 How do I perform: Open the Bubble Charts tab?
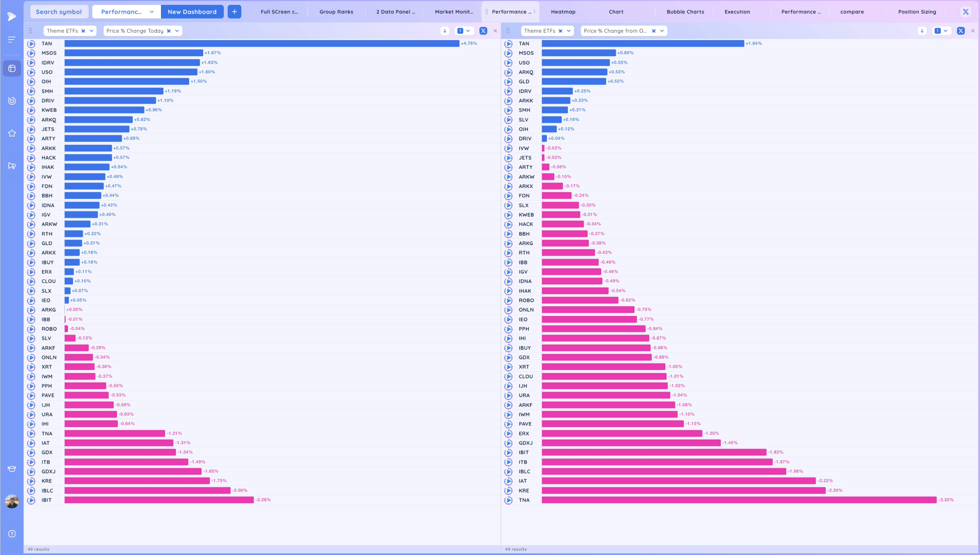click(x=685, y=12)
